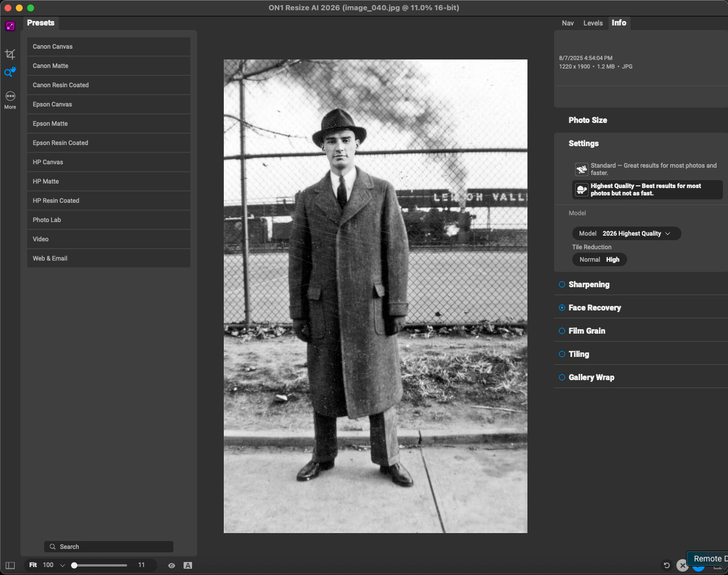Screen dimensions: 728x575
Task: Select the Zoom and Pan view tool
Action: click(10, 73)
